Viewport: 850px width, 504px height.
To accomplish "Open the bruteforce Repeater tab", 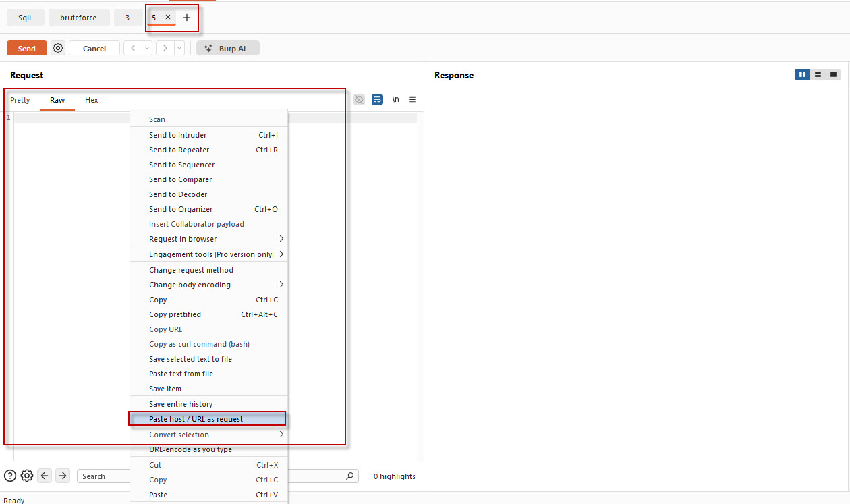I will pyautogui.click(x=78, y=18).
